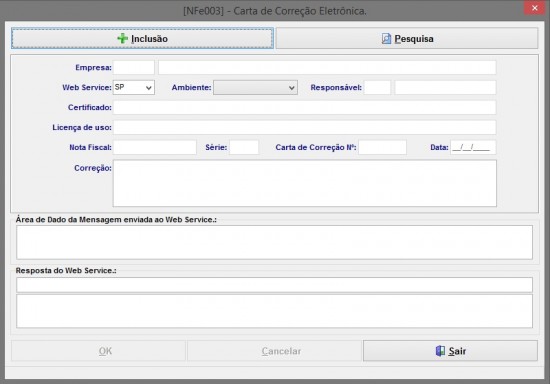Click the disabled OK button

(x=98, y=351)
